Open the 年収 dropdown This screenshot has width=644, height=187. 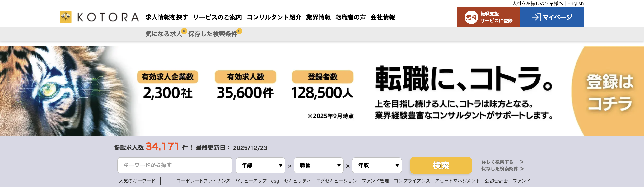coord(377,165)
